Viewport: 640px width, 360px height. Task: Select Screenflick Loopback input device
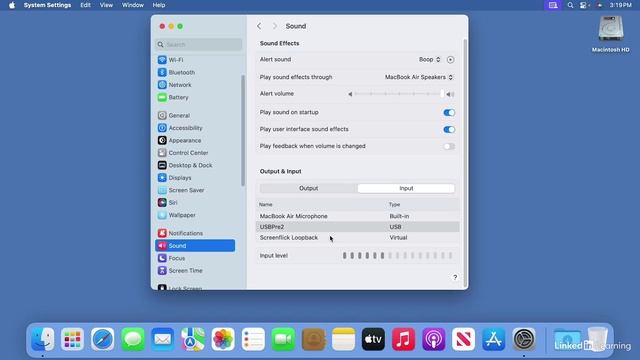click(x=357, y=237)
